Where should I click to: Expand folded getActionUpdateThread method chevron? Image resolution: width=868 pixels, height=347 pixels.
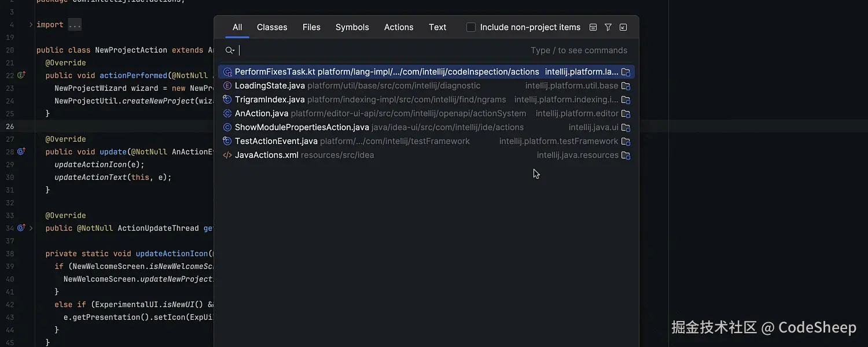point(31,228)
